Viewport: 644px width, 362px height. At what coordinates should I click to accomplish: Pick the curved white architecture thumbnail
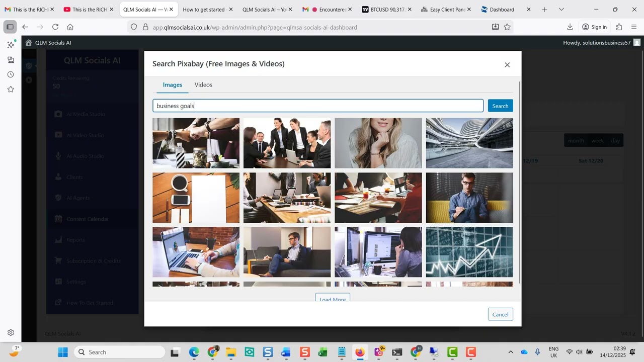(x=469, y=143)
